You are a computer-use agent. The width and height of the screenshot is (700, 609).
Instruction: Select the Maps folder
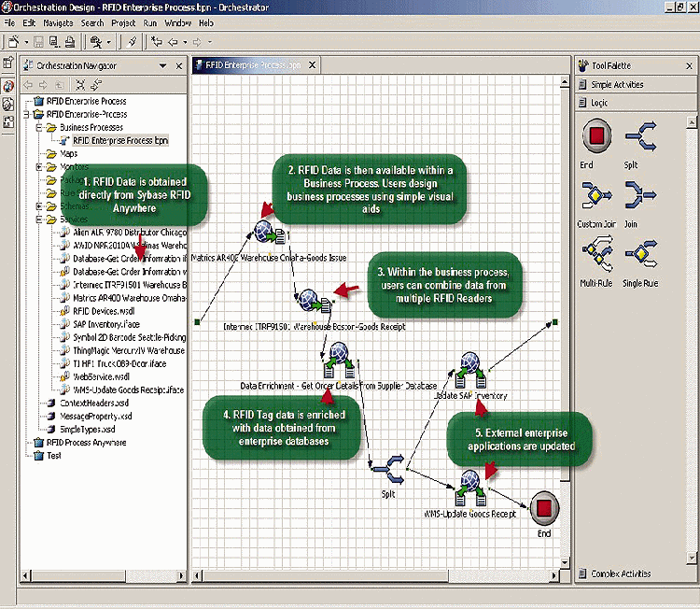point(68,154)
